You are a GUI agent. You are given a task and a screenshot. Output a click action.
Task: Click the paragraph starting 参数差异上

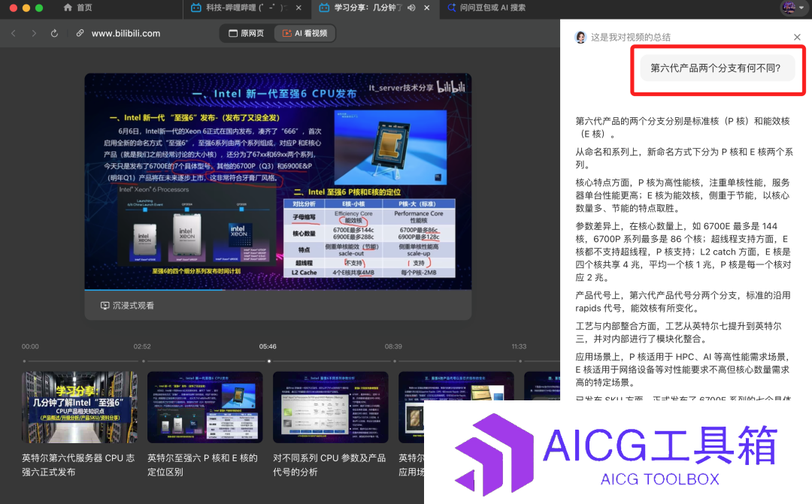[x=683, y=252]
